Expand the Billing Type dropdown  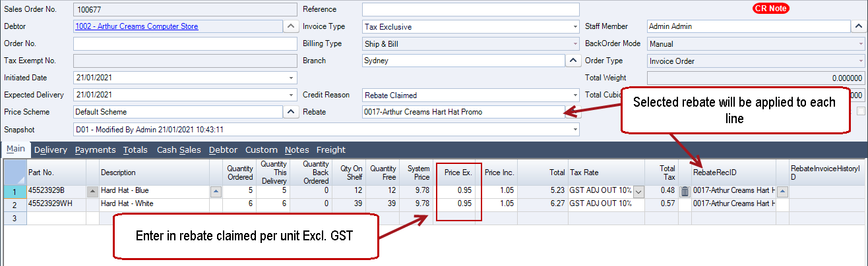point(575,44)
